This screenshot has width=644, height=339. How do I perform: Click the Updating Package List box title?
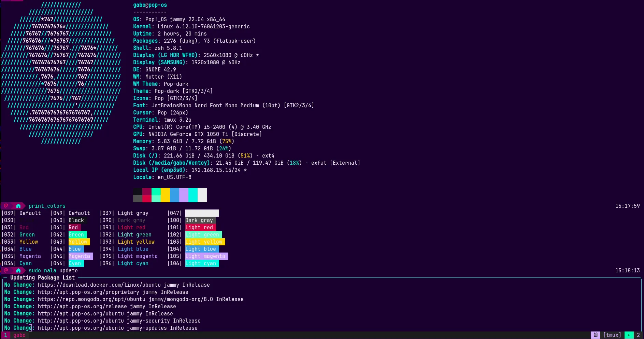point(42,277)
